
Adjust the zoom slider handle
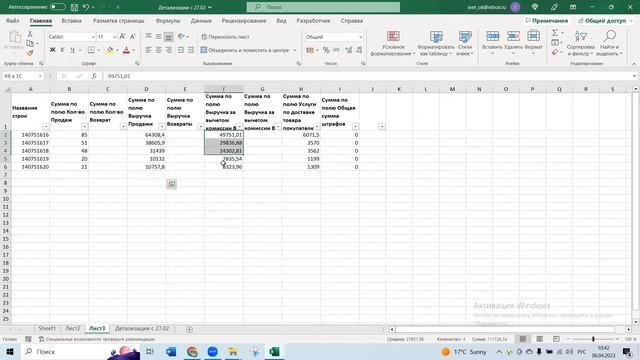pos(593,339)
